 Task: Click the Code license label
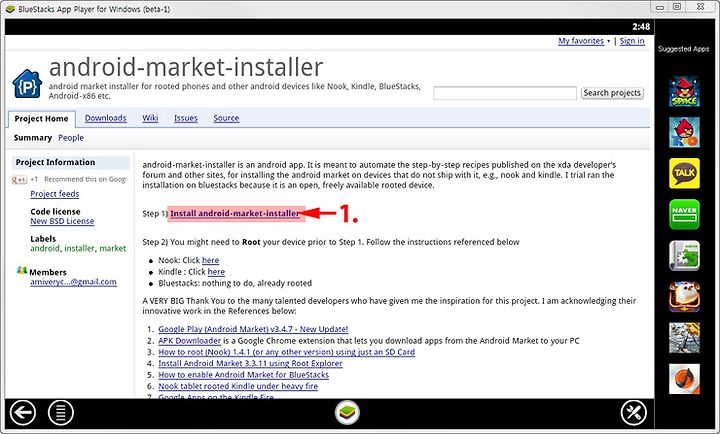pos(55,212)
